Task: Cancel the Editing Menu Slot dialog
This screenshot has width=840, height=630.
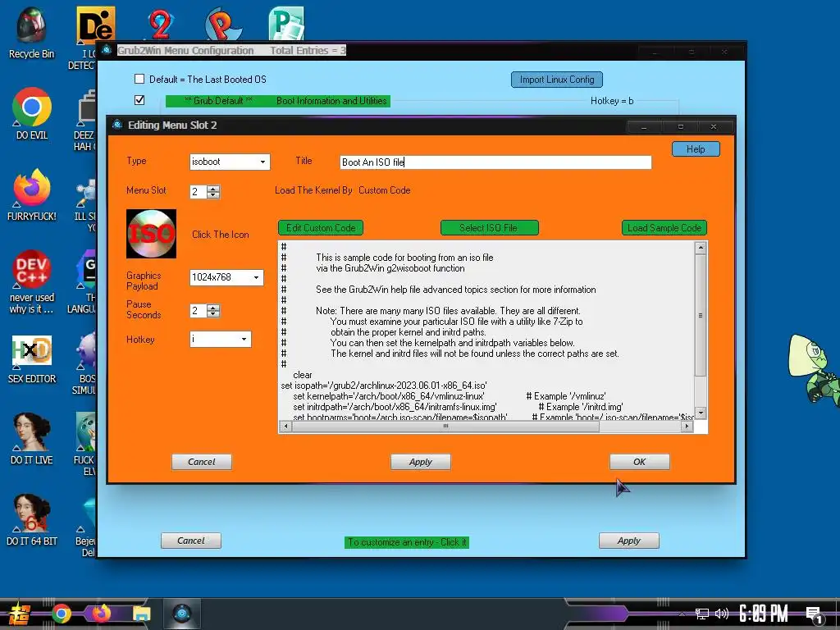Action: (x=202, y=462)
